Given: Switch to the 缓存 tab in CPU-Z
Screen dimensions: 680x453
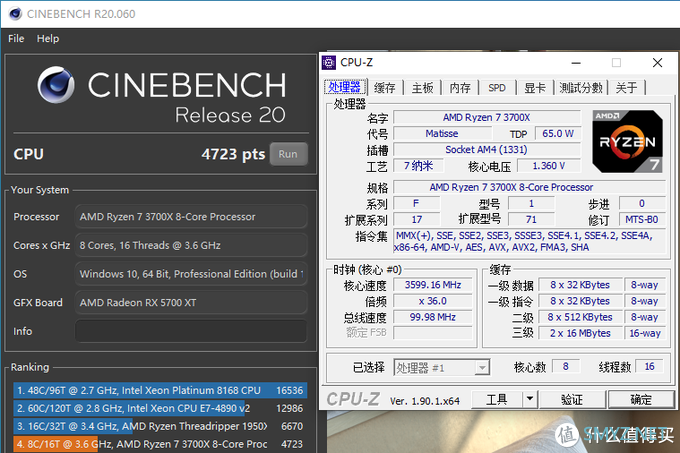Looking at the screenshot, I should click(385, 88).
